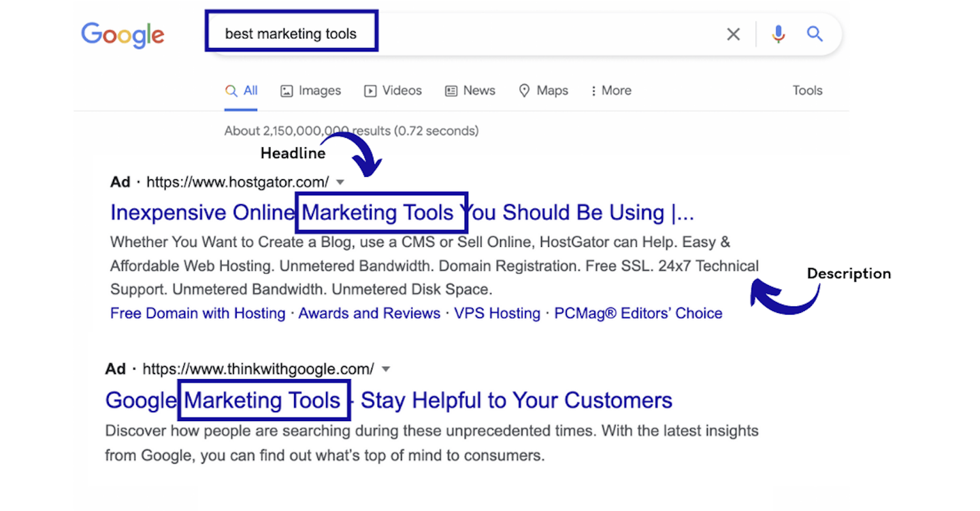The height and width of the screenshot is (511, 980).
Task: Expand the More search categories menu
Action: pos(610,90)
